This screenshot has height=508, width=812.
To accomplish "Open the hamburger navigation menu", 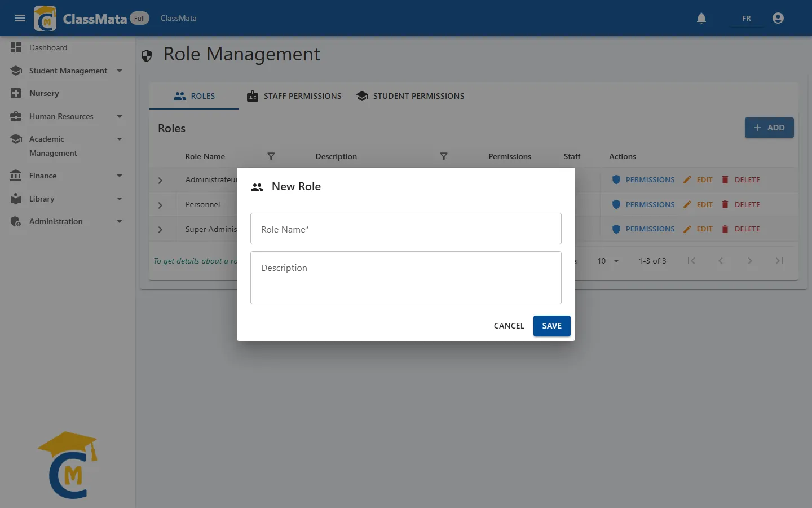I will point(20,18).
